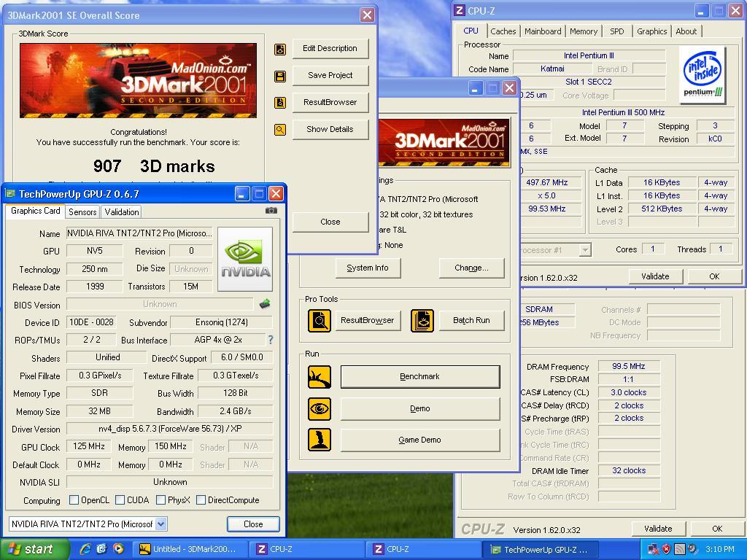Image resolution: width=747 pixels, height=560 pixels.
Task: Click the Edit Description button
Action: [x=330, y=49]
